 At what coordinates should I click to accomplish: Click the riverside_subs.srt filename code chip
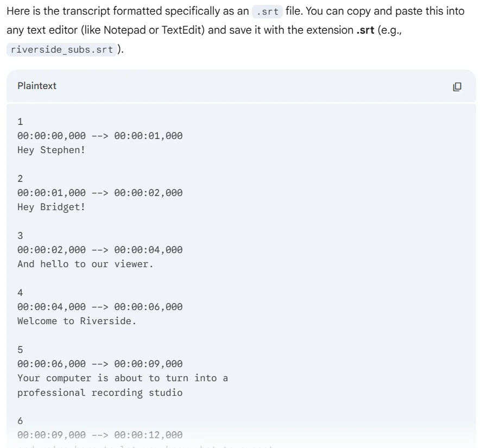coord(61,50)
